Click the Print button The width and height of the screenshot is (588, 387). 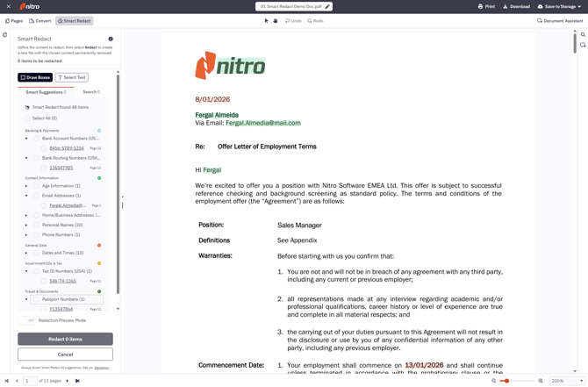click(486, 6)
